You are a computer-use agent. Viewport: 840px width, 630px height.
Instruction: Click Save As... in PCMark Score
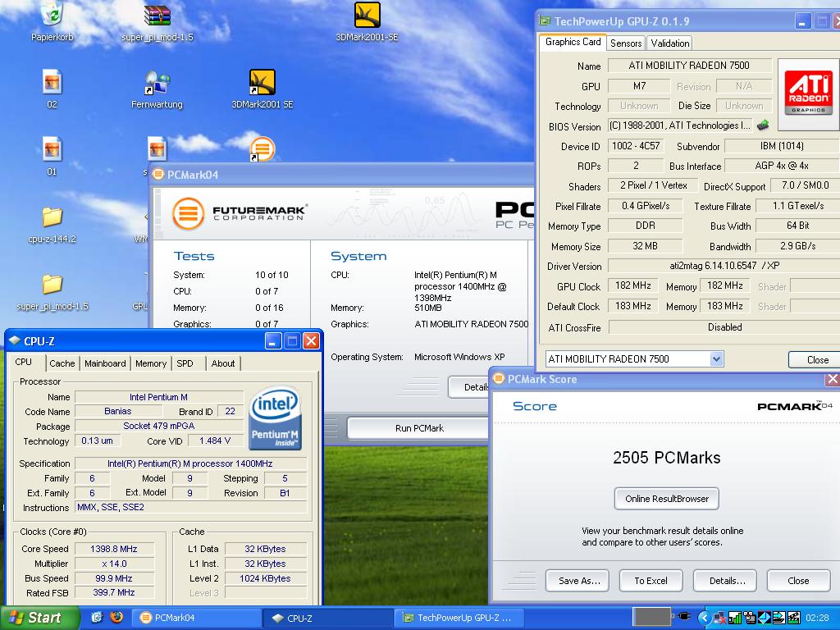click(577, 581)
